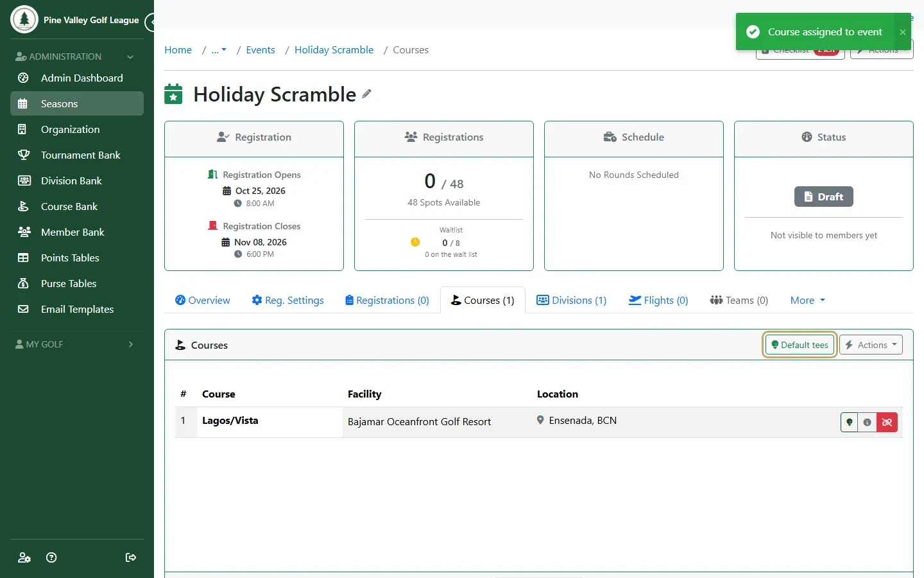Switch to the Registrations (0) tab

pyautogui.click(x=387, y=300)
